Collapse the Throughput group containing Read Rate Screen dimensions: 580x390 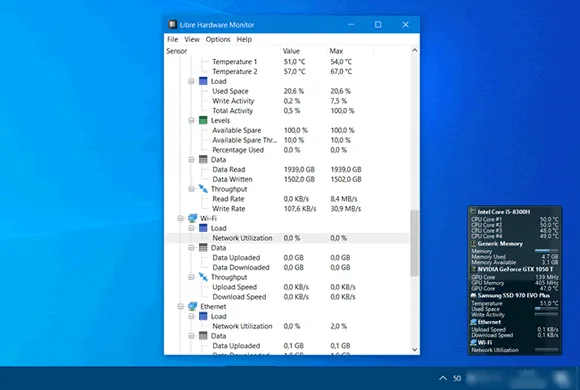coord(191,189)
